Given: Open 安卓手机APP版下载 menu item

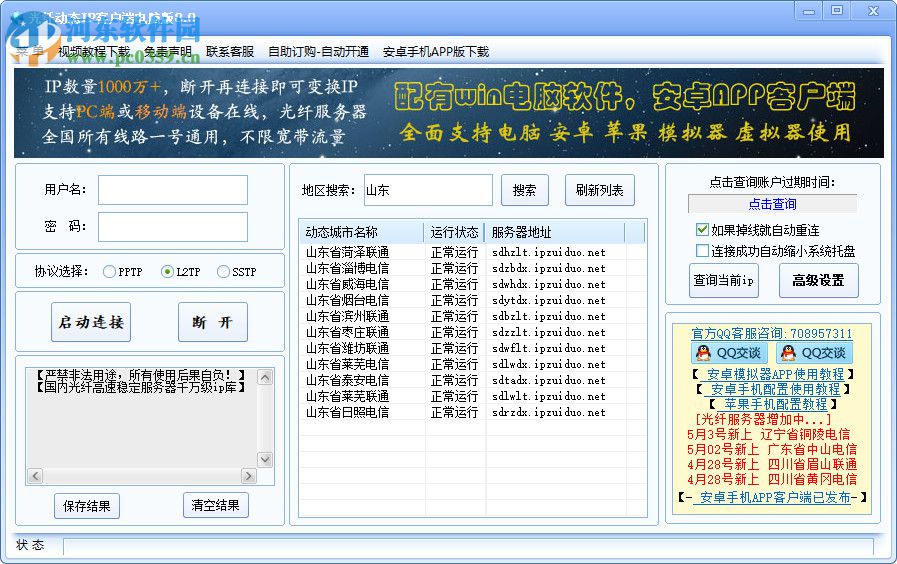Looking at the screenshot, I should (436, 52).
